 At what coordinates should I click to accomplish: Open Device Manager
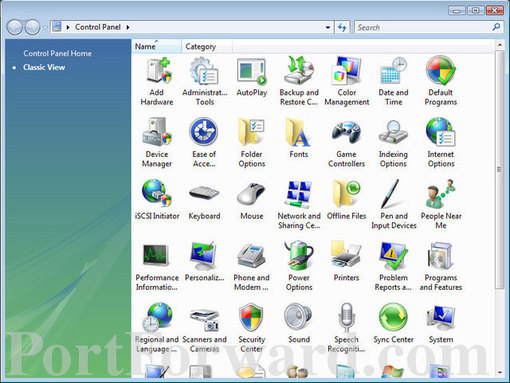click(157, 143)
